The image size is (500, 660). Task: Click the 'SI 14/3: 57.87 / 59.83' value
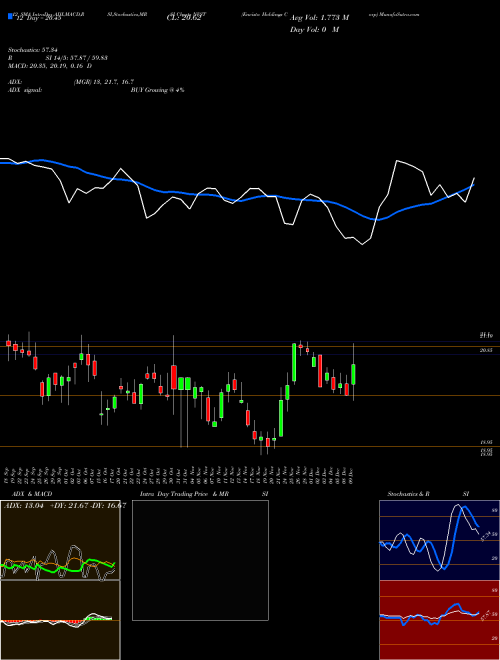click(x=77, y=58)
